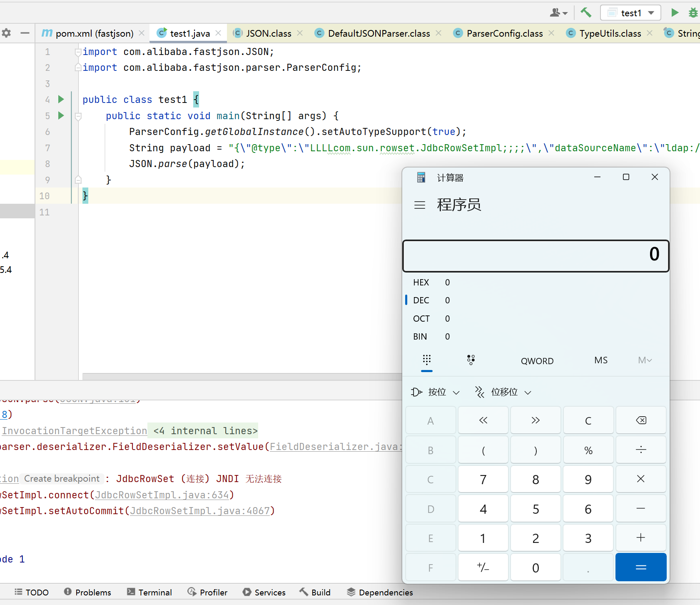Viewport: 700px width, 605px height.
Task: Click the right shift >> calculator key
Action: click(536, 420)
